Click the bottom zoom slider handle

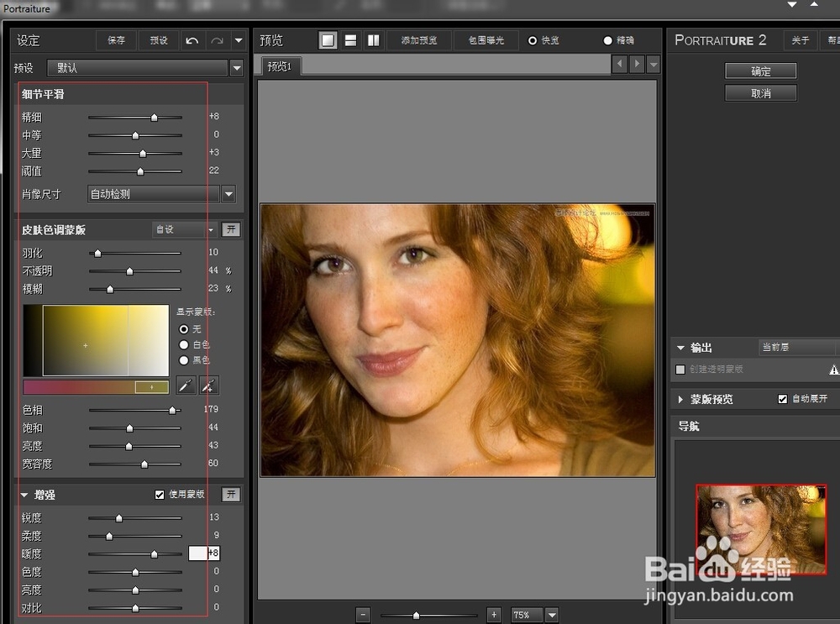tap(417, 615)
